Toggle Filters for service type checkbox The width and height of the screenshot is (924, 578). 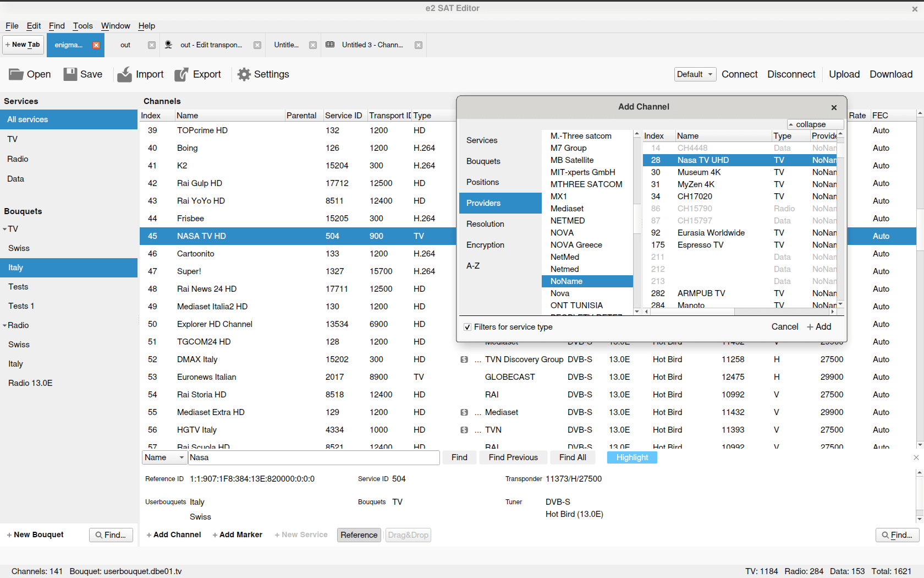click(468, 327)
